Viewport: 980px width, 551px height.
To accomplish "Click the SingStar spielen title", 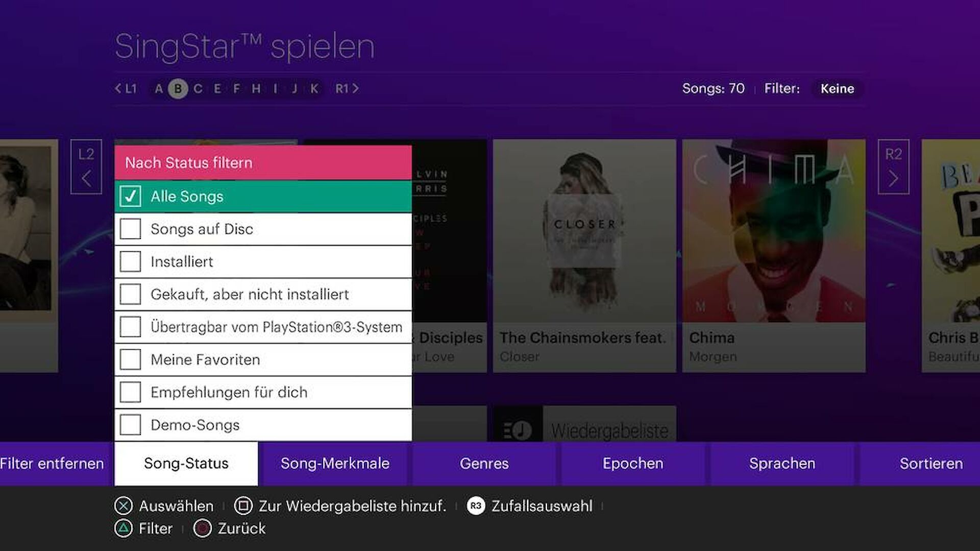I will coord(245,46).
